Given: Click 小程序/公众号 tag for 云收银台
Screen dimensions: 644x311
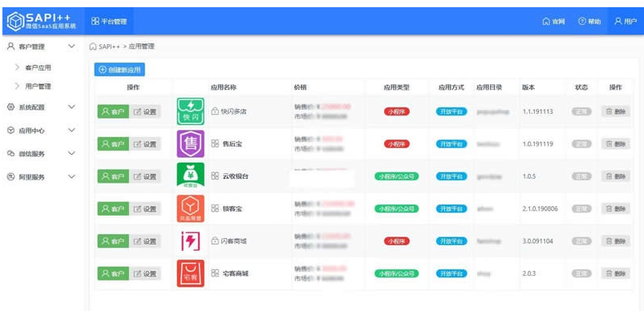Looking at the screenshot, I should point(396,176).
